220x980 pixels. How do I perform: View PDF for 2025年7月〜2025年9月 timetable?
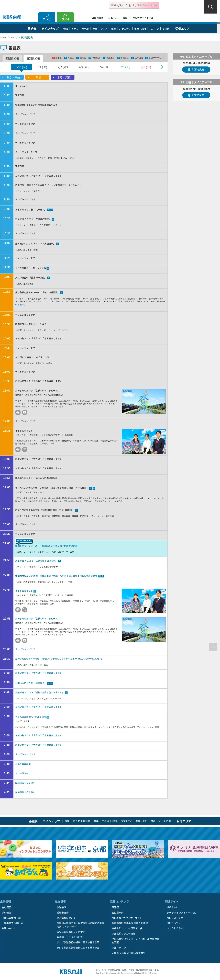coord(196,70)
